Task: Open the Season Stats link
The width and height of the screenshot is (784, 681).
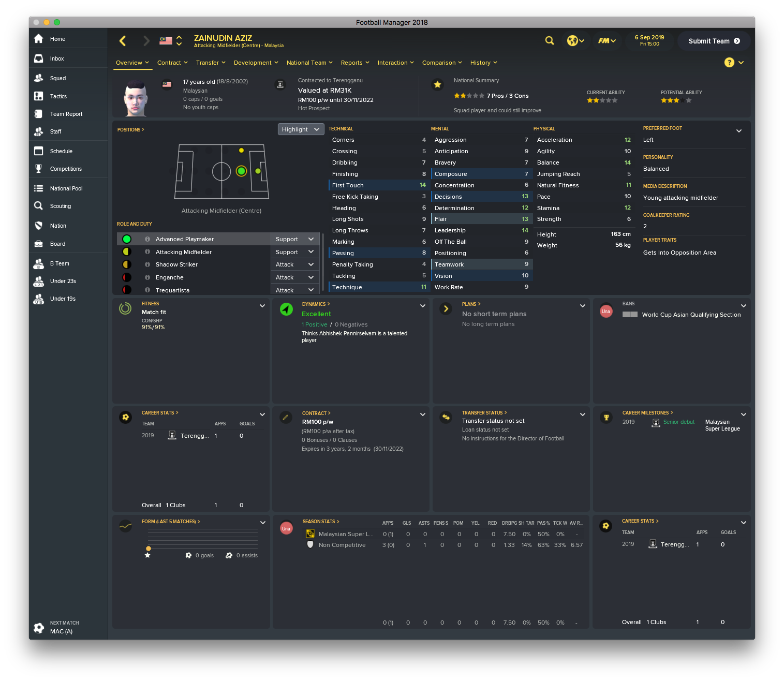Action: (x=321, y=522)
